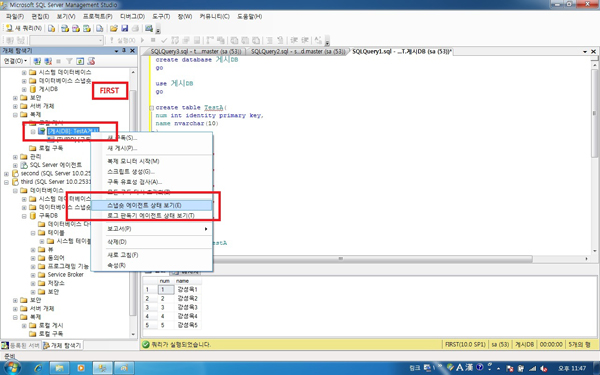
Task: Click the Decrease Indent icon in SQL toolbar
Action: coord(294,40)
